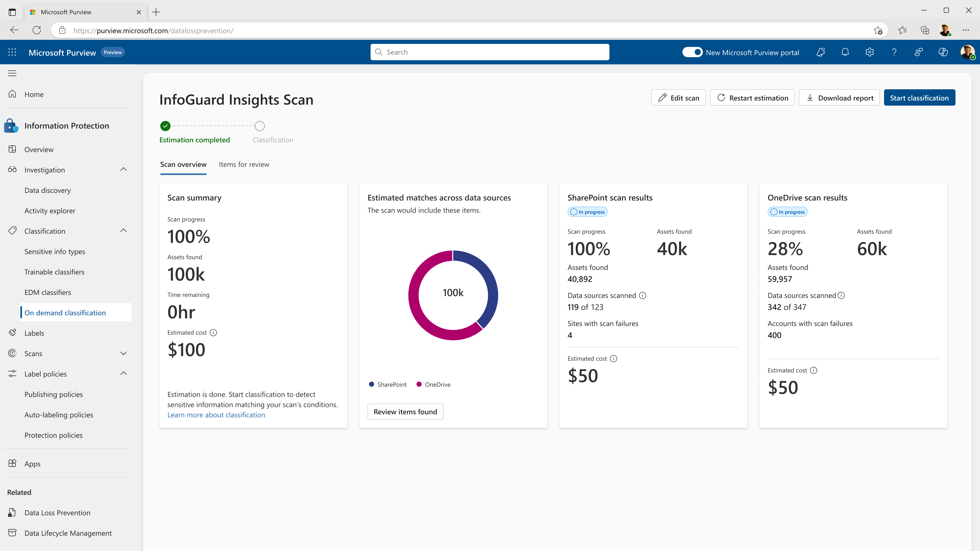Click info icon beside OneDrive Data sources scanned

[x=841, y=295]
